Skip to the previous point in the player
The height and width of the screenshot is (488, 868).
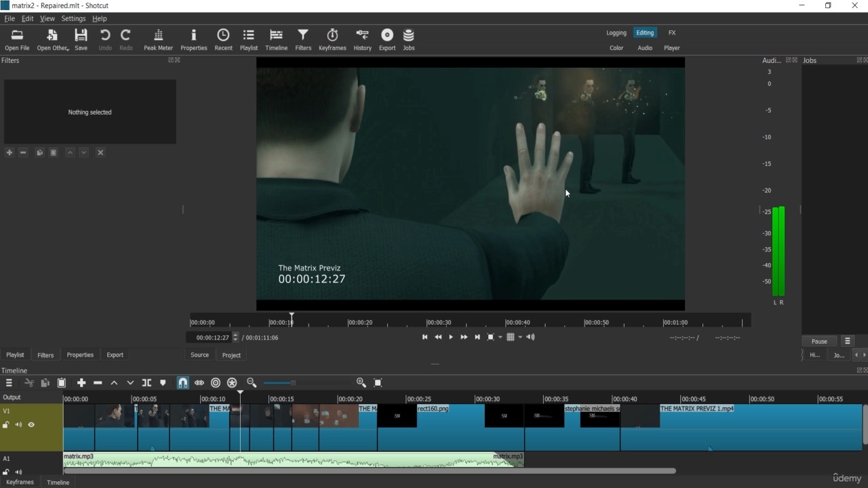click(x=425, y=337)
